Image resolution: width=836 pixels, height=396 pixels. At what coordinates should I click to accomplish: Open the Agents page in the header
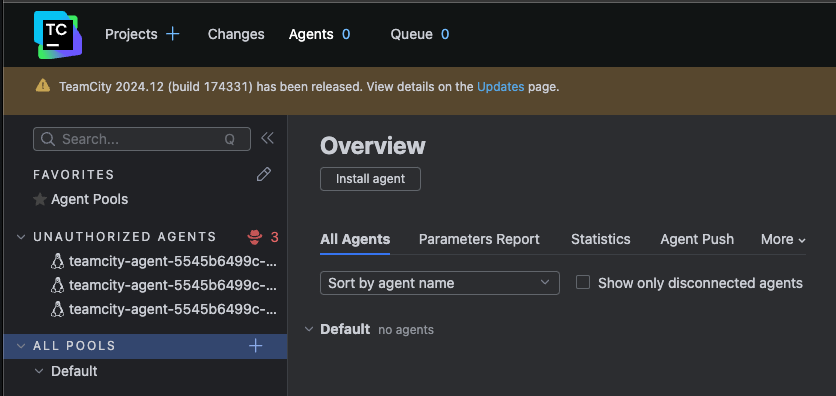tap(311, 34)
